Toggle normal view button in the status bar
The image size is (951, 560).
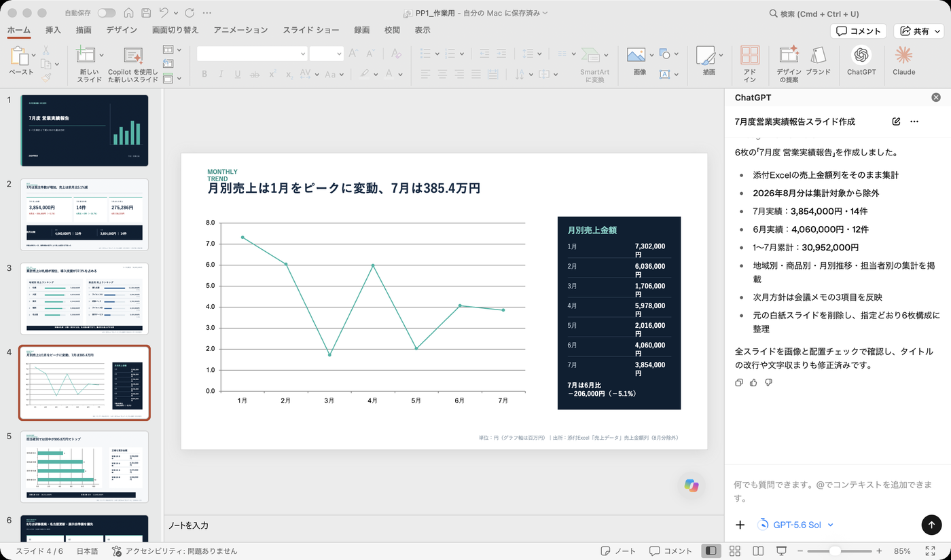tap(711, 551)
